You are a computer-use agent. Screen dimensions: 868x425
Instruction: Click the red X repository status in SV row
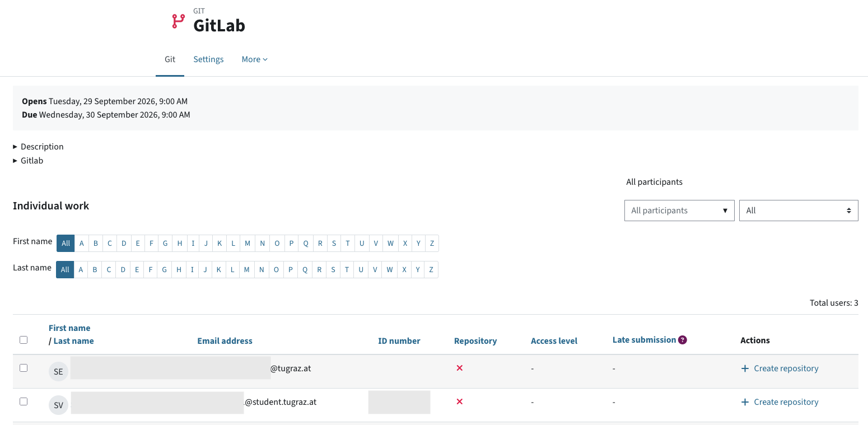click(460, 401)
